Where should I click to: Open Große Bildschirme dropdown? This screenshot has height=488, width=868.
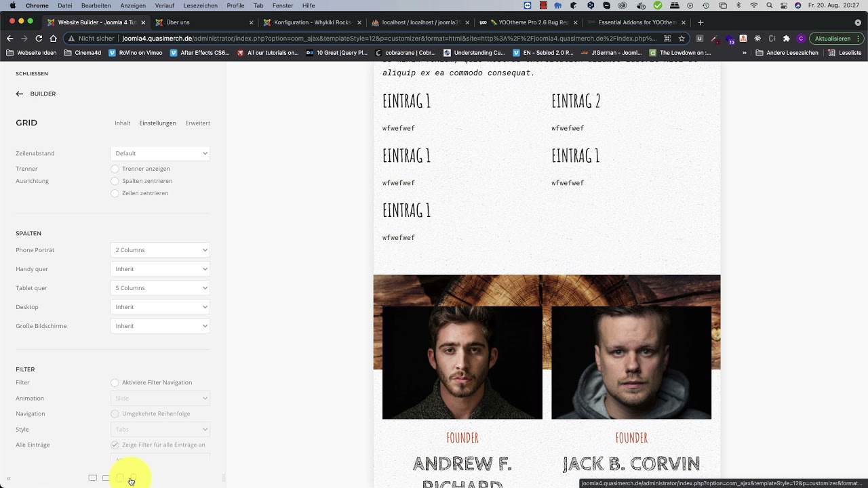click(x=160, y=326)
